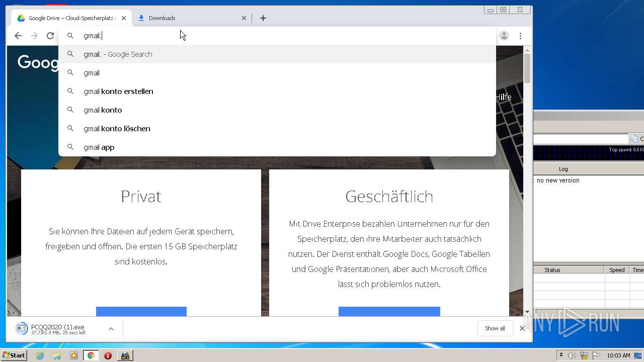Click HFS taskbar icon

point(125,355)
